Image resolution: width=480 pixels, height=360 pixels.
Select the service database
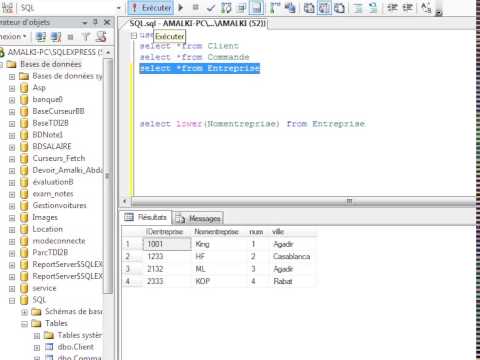point(44,288)
